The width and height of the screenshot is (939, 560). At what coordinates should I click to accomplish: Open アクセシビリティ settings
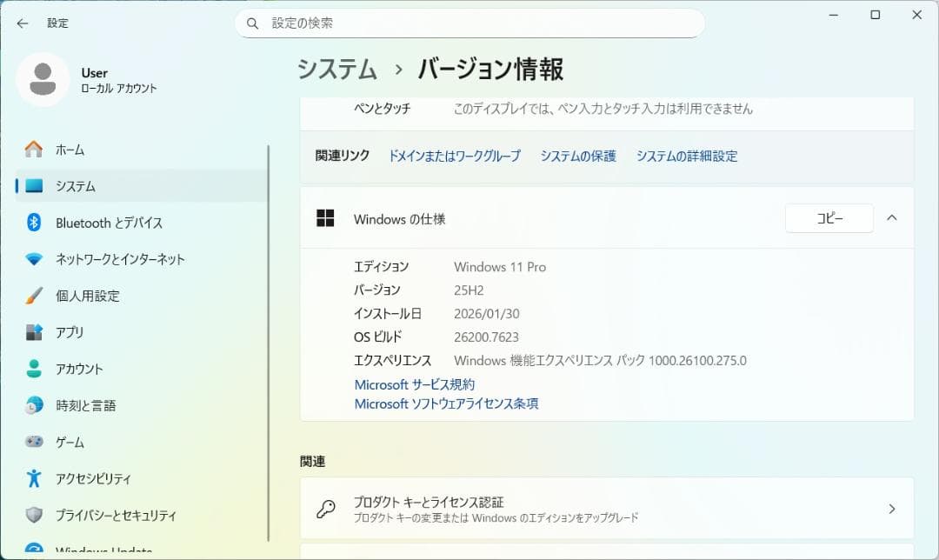(142, 478)
